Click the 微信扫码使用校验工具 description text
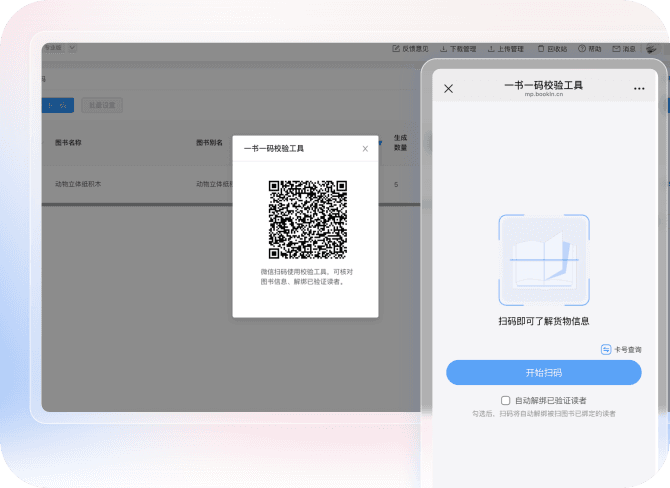The width and height of the screenshot is (670, 488). click(x=307, y=277)
